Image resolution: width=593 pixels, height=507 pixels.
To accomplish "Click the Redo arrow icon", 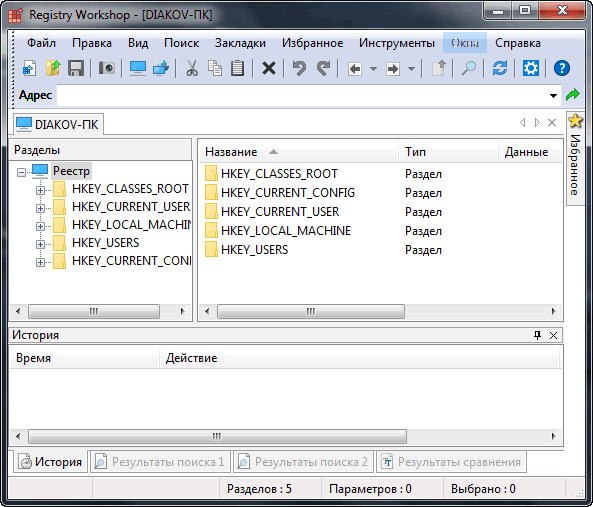I will (323, 68).
